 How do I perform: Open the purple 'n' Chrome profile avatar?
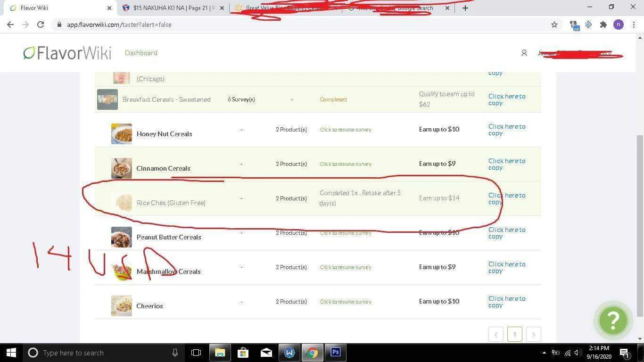[619, 25]
